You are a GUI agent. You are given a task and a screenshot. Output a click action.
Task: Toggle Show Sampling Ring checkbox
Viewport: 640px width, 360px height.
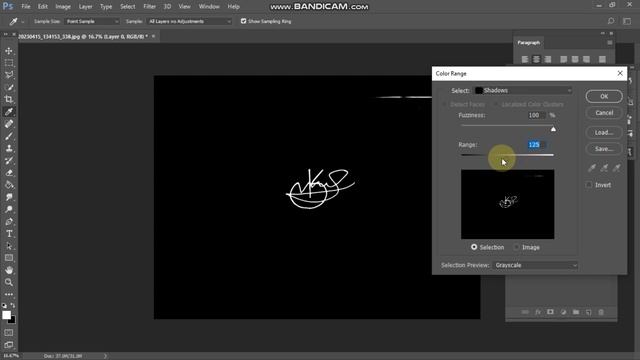click(243, 21)
